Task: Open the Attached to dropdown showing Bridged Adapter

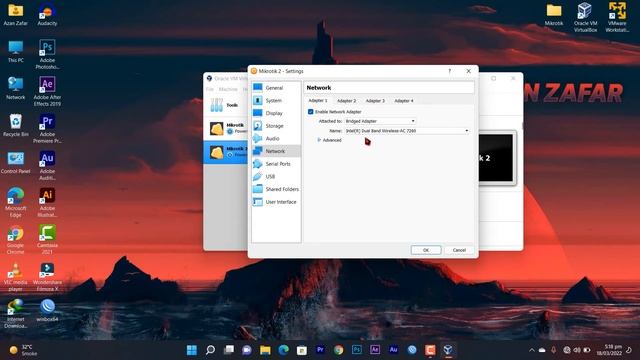Action: (x=380, y=121)
